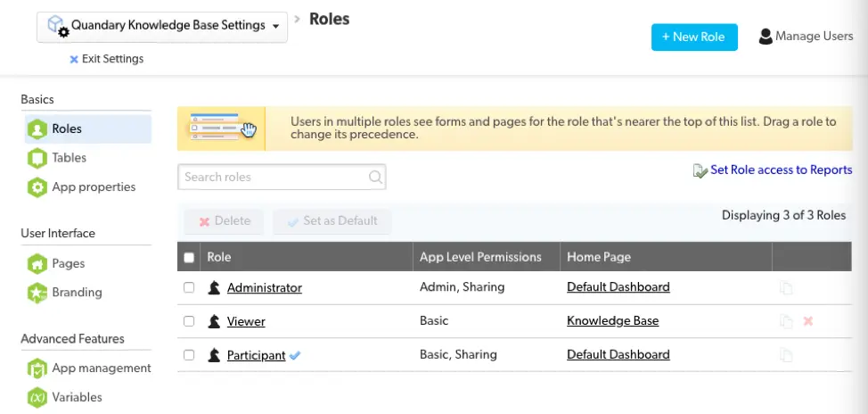
Task: Create a new role with New Role button
Action: (694, 37)
